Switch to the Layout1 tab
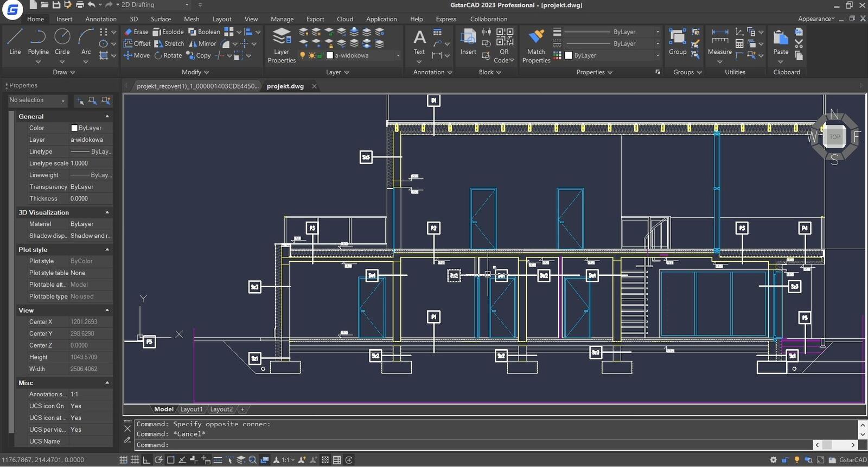Screen dimensions: 868x467 click(191, 409)
